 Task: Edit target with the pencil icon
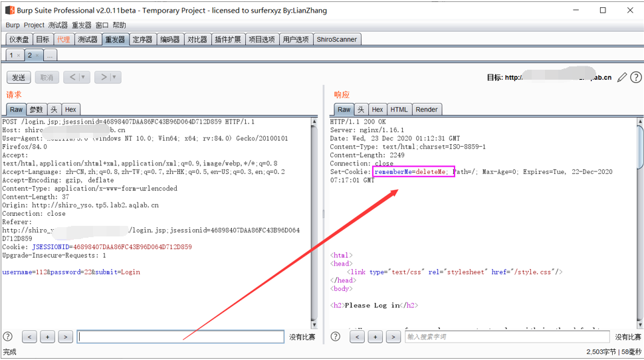click(622, 77)
